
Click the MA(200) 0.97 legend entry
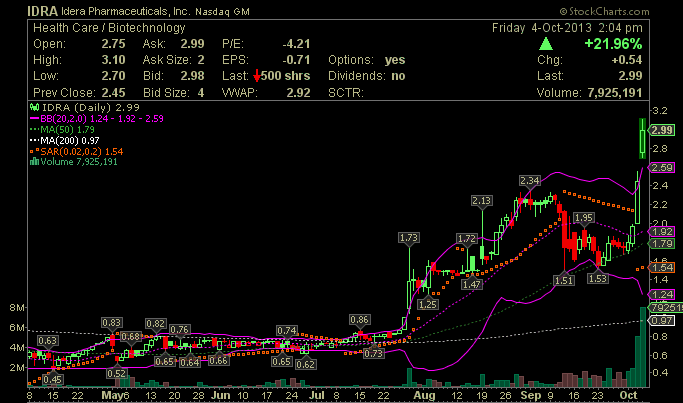click(64, 141)
